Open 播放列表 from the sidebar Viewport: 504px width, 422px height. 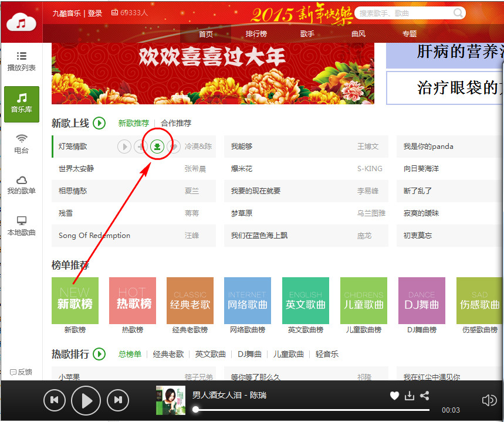pos(21,62)
